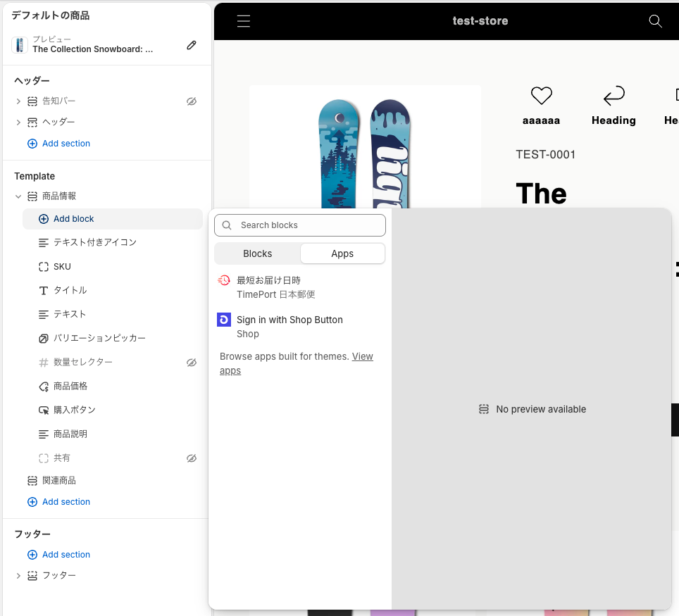
Task: Click the test-store title in preview
Action: (x=480, y=21)
